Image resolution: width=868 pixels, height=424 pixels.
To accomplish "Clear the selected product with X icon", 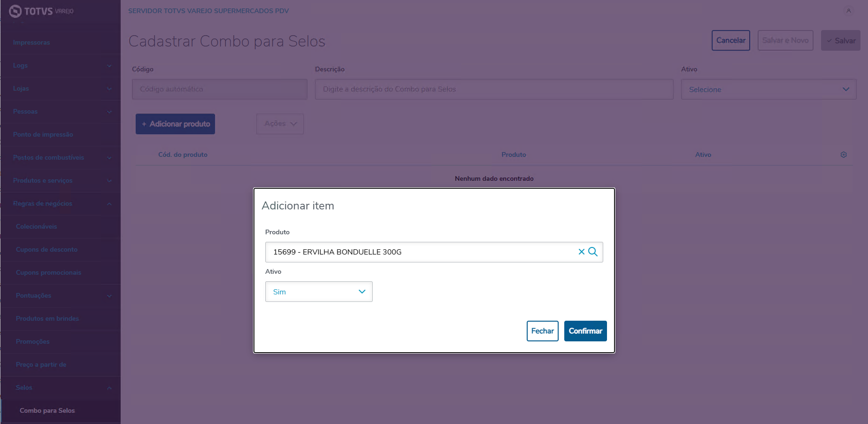I will (581, 252).
